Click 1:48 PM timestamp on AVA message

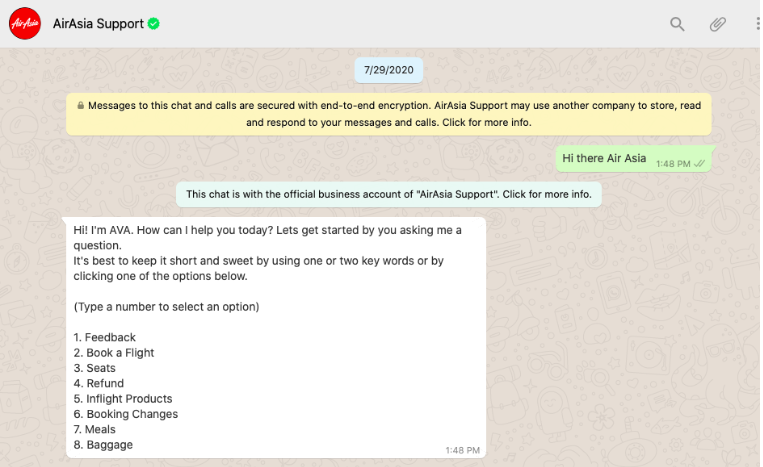coord(462,450)
